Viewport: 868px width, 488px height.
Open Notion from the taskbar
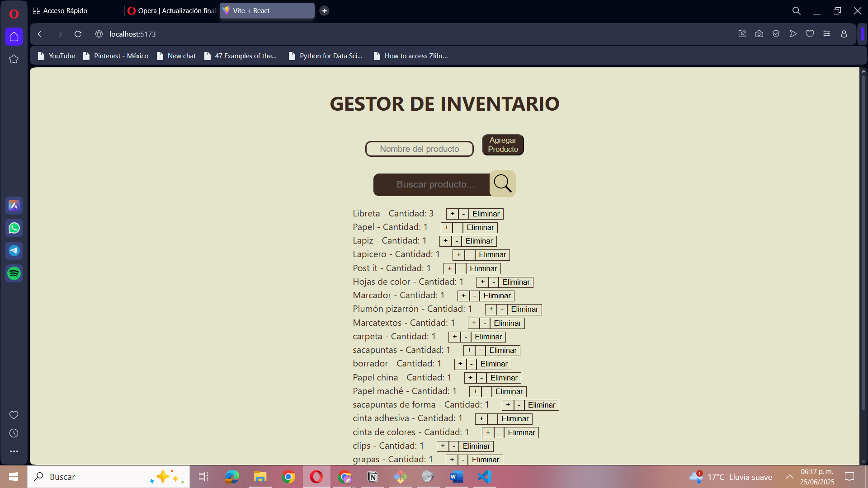(x=373, y=477)
